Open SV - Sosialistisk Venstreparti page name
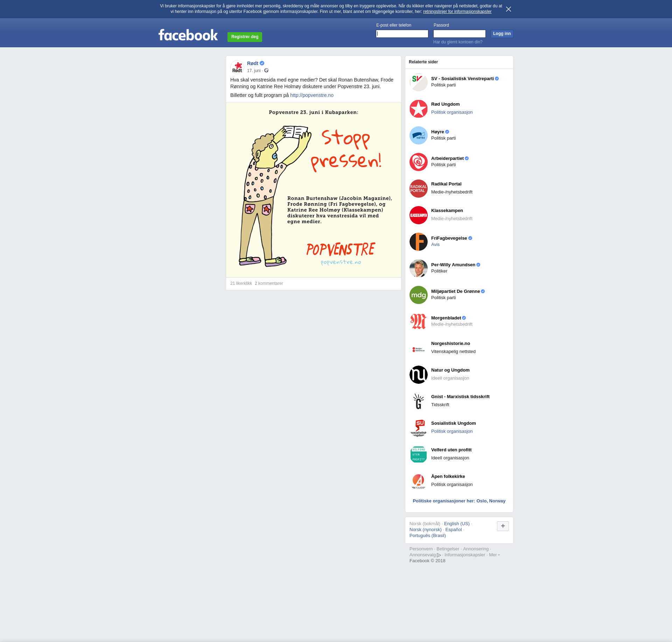 (x=462, y=79)
